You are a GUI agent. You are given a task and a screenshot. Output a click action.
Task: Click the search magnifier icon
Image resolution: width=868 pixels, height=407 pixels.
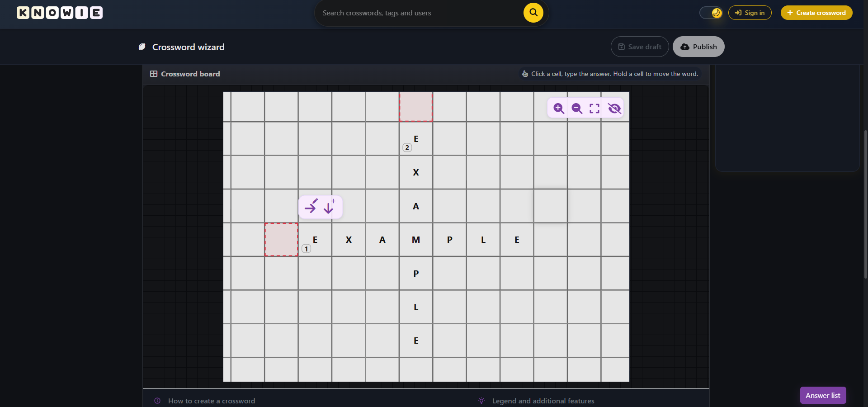coord(533,12)
